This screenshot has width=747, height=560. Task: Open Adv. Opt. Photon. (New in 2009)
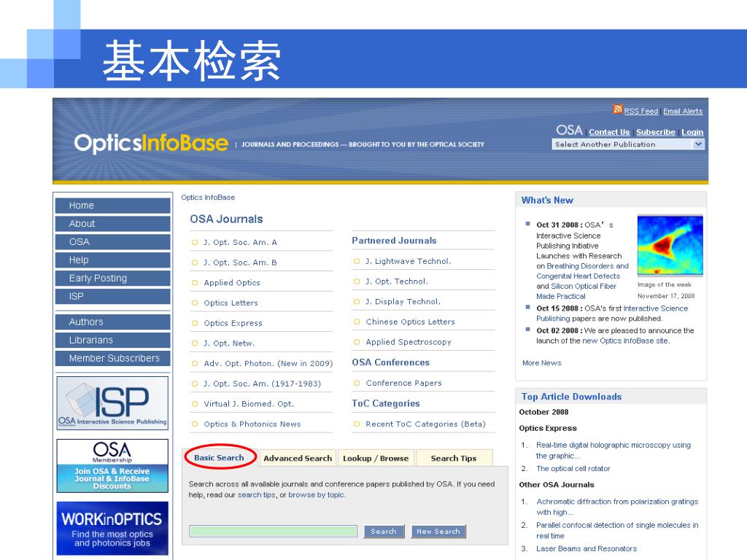[x=268, y=363]
